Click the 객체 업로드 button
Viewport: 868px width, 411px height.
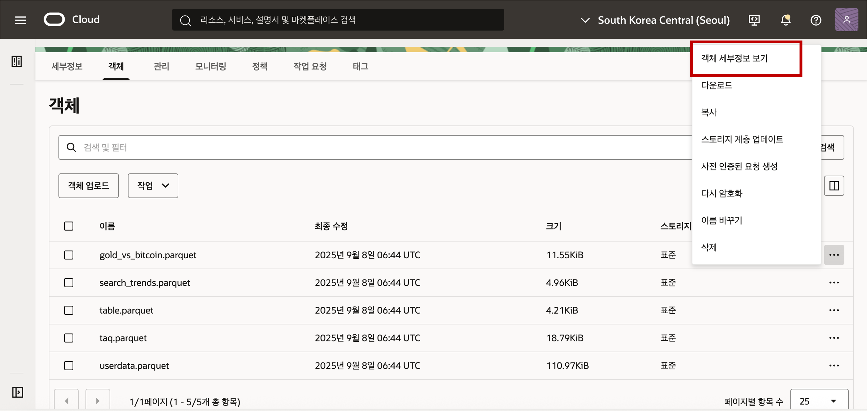pos(88,186)
